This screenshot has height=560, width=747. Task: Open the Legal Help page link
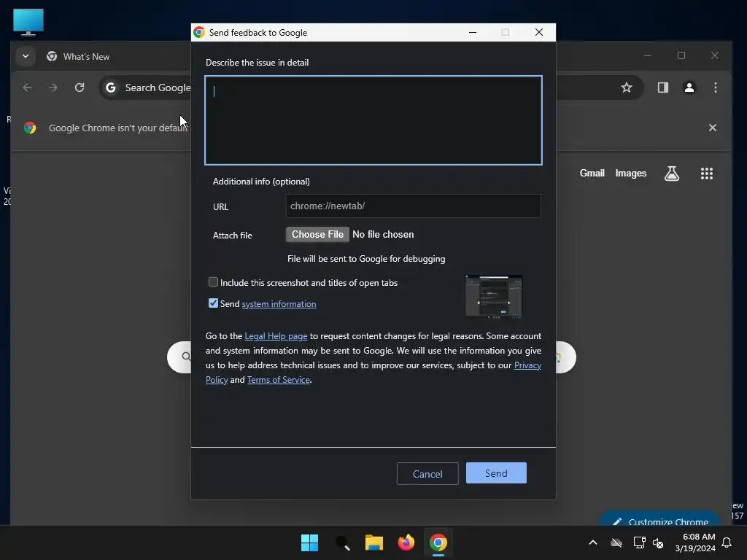pyautogui.click(x=276, y=336)
